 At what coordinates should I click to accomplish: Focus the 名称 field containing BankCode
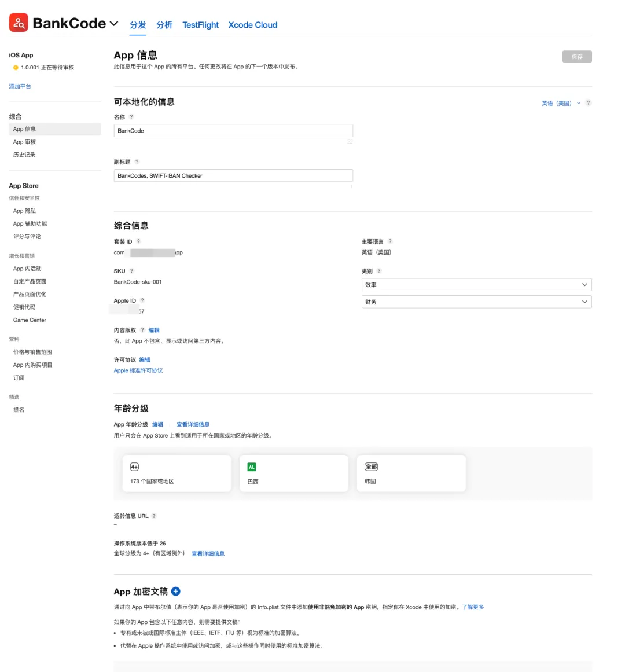[x=233, y=131]
